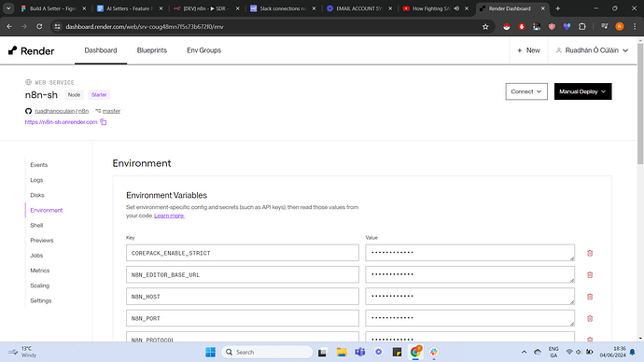Viewport: 644px width, 362px height.
Task: View site information icon in address bar
Action: 58,27
